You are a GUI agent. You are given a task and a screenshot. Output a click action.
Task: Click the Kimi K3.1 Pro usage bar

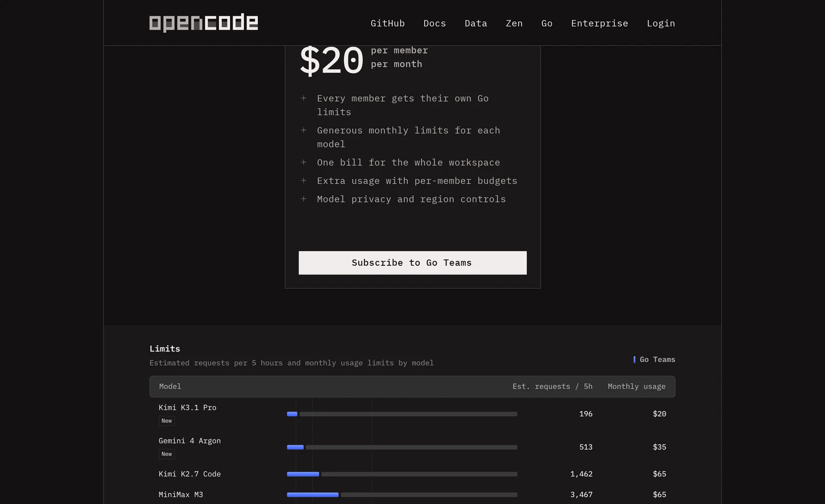tap(402, 414)
